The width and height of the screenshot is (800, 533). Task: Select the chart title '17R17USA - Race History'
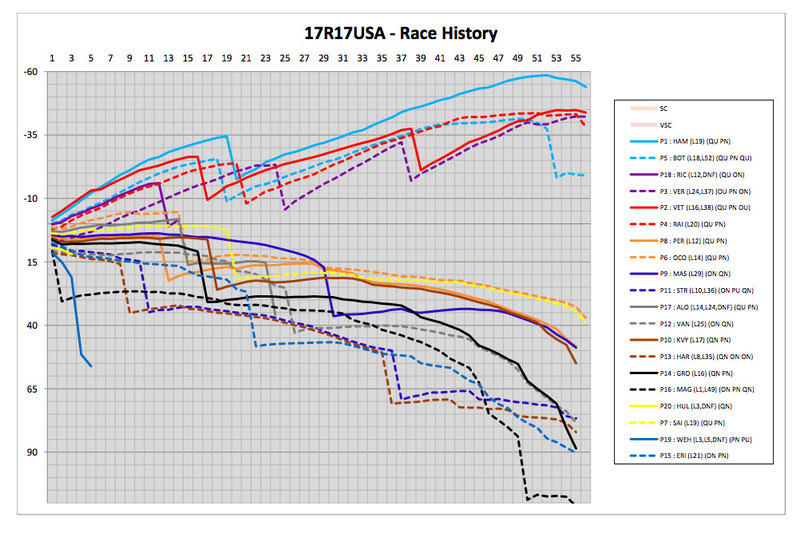tap(399, 34)
